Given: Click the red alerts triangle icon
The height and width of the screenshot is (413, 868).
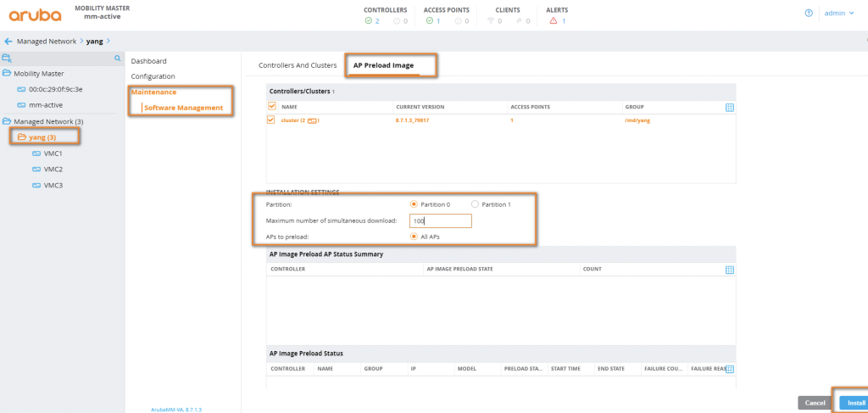Looking at the screenshot, I should coord(553,21).
